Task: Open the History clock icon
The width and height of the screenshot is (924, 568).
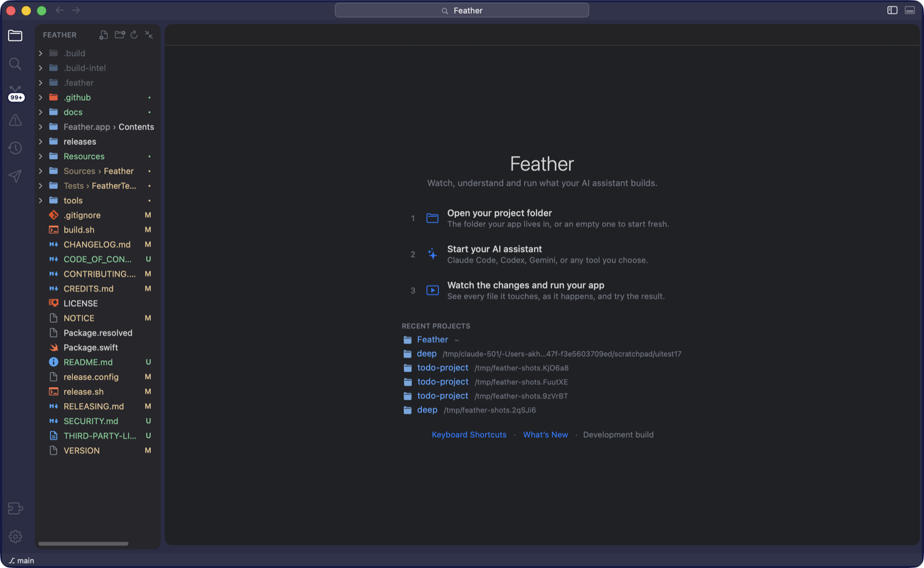Action: click(15, 148)
